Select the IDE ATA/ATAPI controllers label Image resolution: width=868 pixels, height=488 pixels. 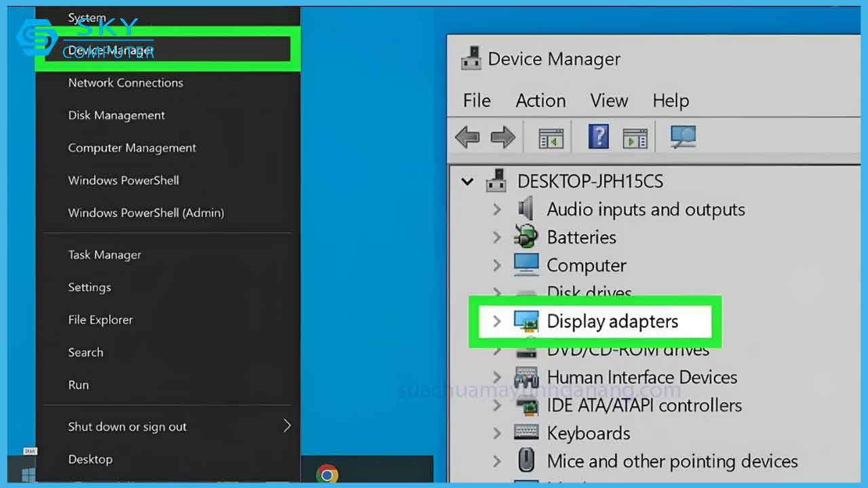coord(644,405)
